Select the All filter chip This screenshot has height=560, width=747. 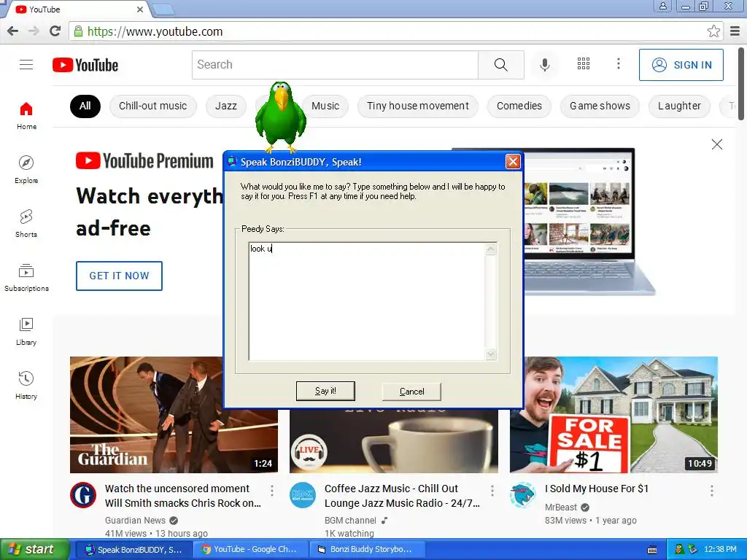coord(85,106)
